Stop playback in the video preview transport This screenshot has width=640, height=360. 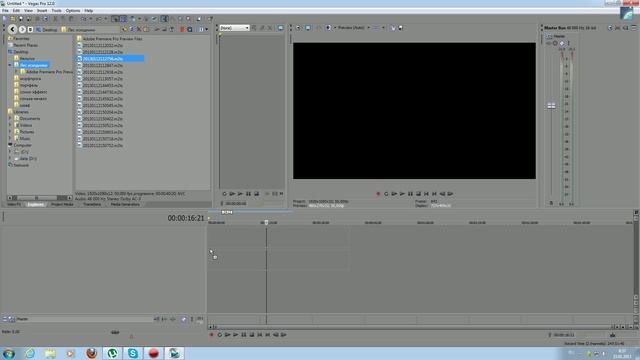coord(418,194)
